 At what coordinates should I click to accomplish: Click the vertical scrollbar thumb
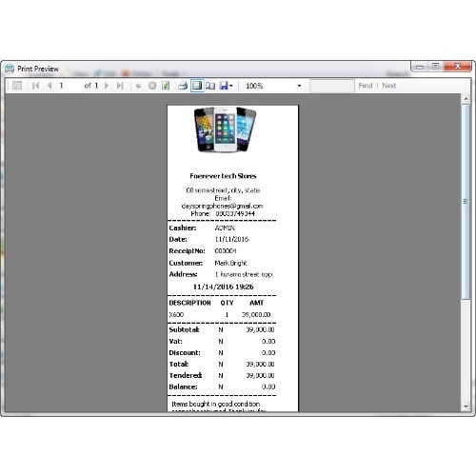466,202
